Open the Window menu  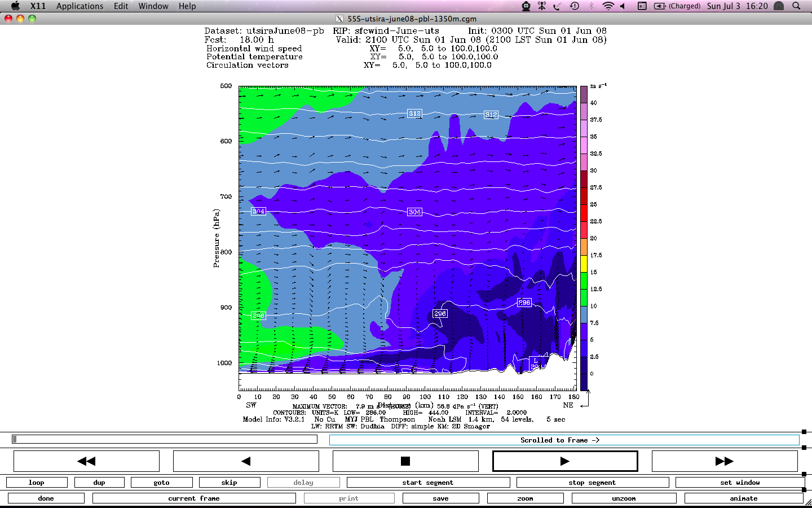point(153,6)
